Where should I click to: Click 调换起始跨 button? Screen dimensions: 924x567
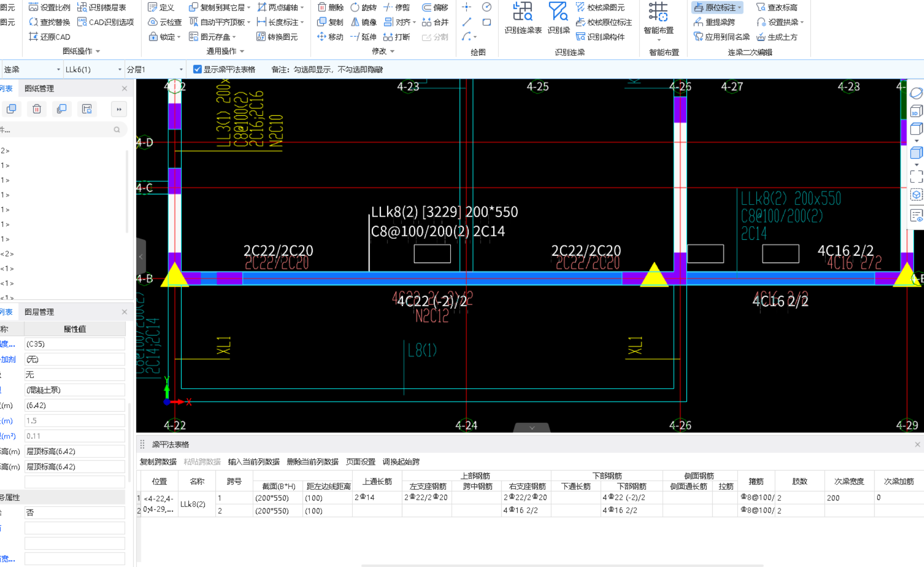point(401,461)
